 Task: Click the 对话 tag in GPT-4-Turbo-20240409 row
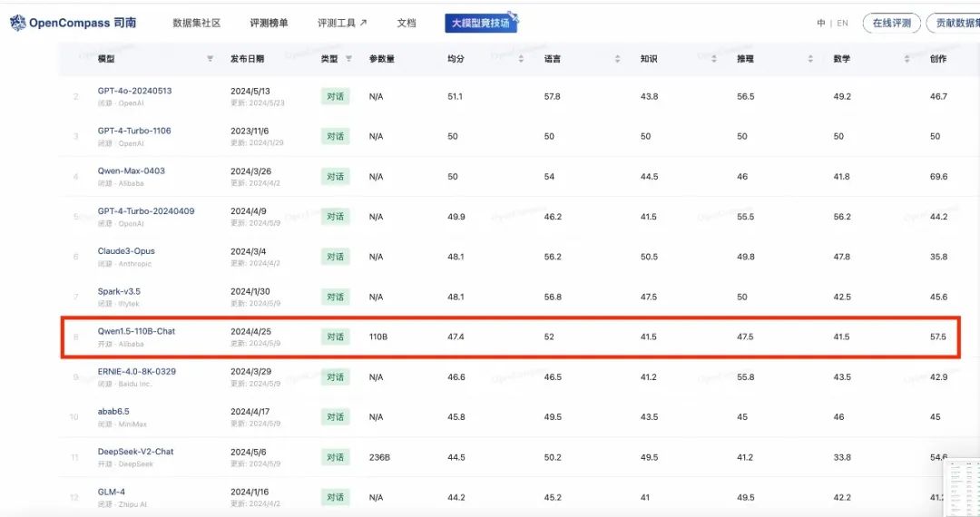point(336,217)
